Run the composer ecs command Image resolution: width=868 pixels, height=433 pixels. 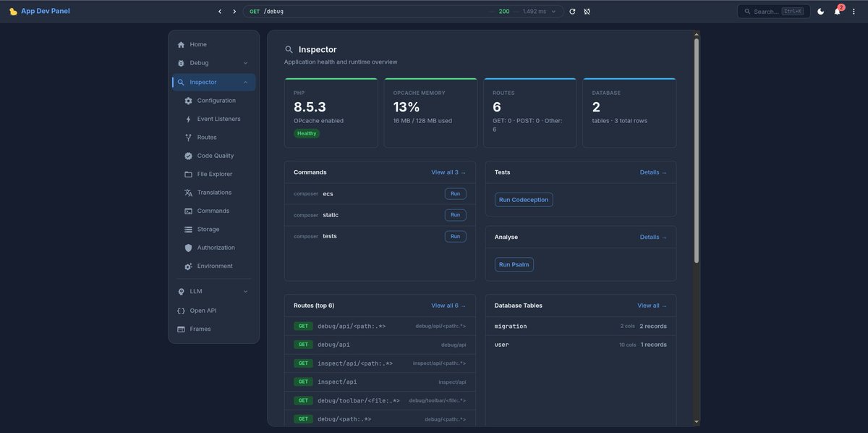point(455,193)
